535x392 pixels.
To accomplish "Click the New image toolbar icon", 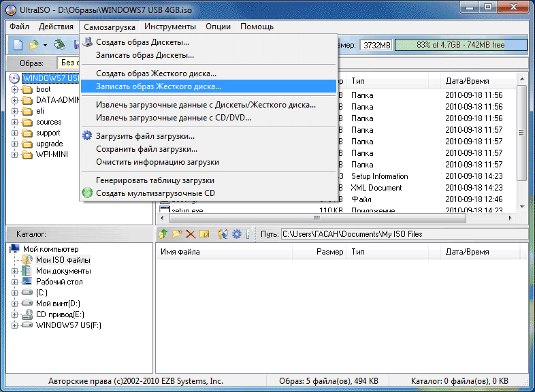I will pyautogui.click(x=18, y=45).
